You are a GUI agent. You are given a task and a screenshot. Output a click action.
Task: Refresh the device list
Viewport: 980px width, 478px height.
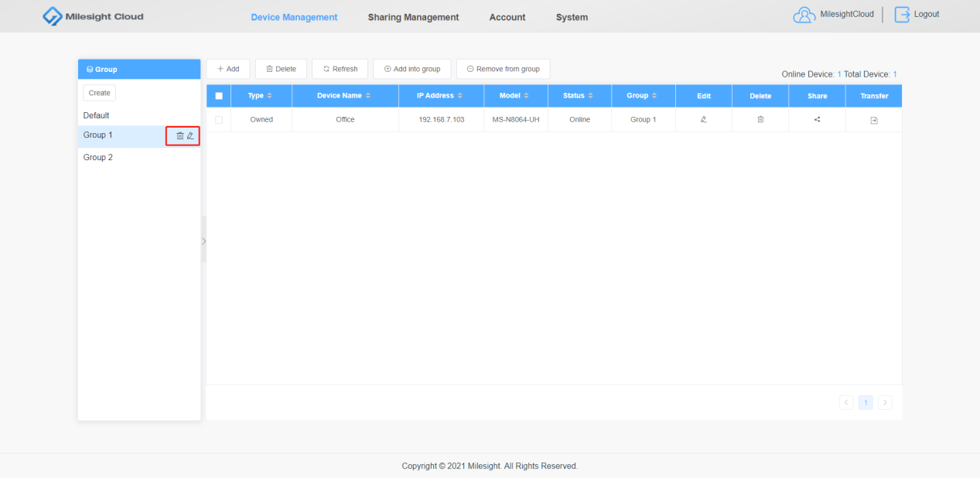tap(340, 69)
